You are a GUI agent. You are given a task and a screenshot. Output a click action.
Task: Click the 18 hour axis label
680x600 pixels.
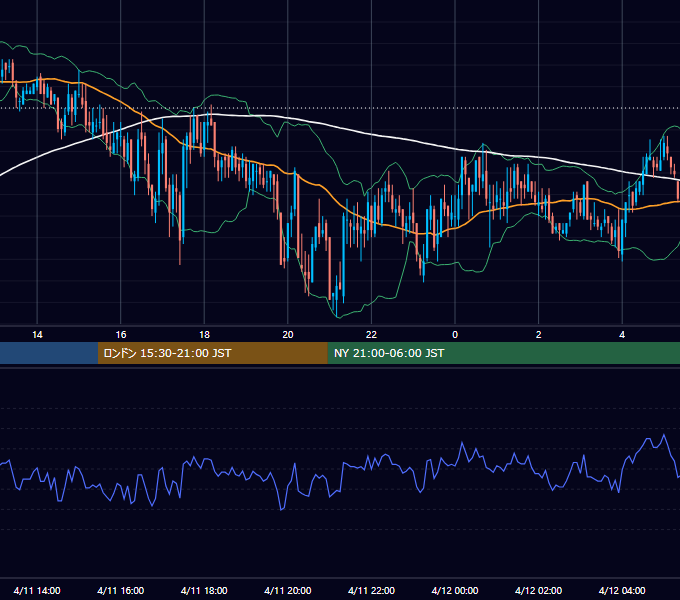point(204,335)
